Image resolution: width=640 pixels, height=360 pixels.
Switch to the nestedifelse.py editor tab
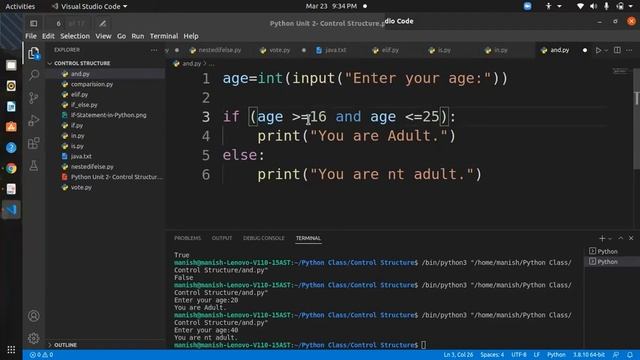coord(220,50)
